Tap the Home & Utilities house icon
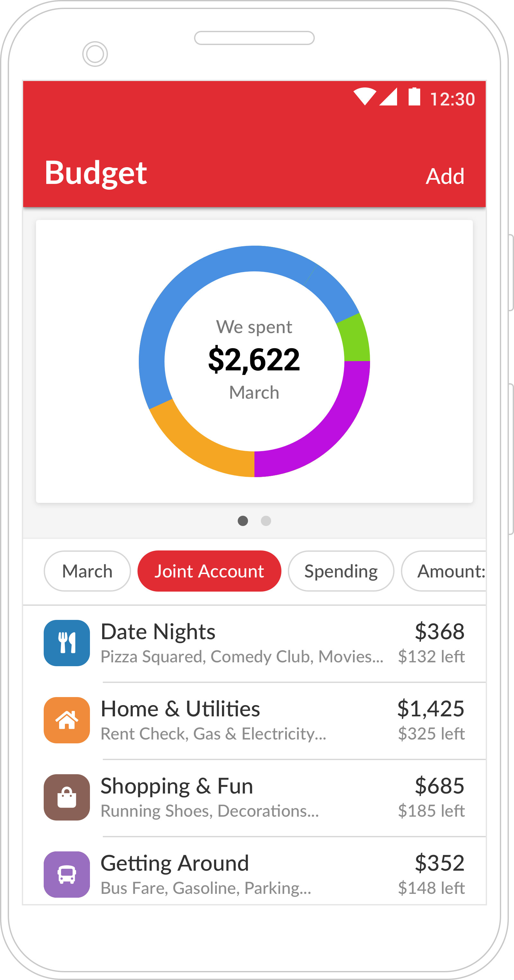Image resolution: width=514 pixels, height=980 pixels. coord(67,720)
